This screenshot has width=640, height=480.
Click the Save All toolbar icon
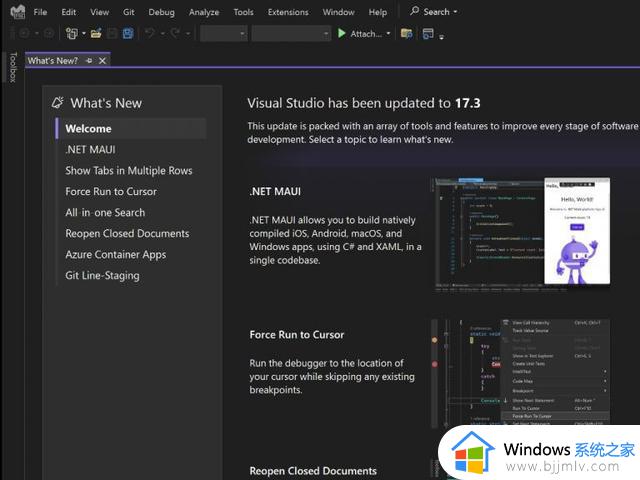(x=128, y=33)
